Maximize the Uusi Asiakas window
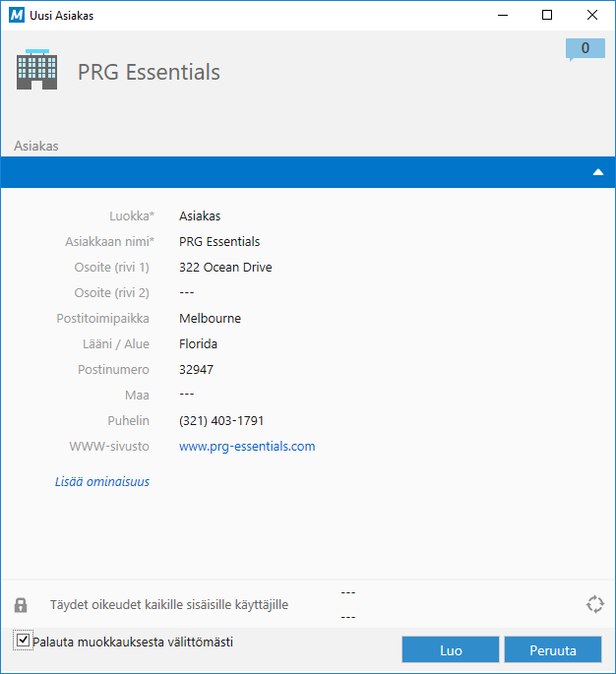The height and width of the screenshot is (674, 616). 547,15
